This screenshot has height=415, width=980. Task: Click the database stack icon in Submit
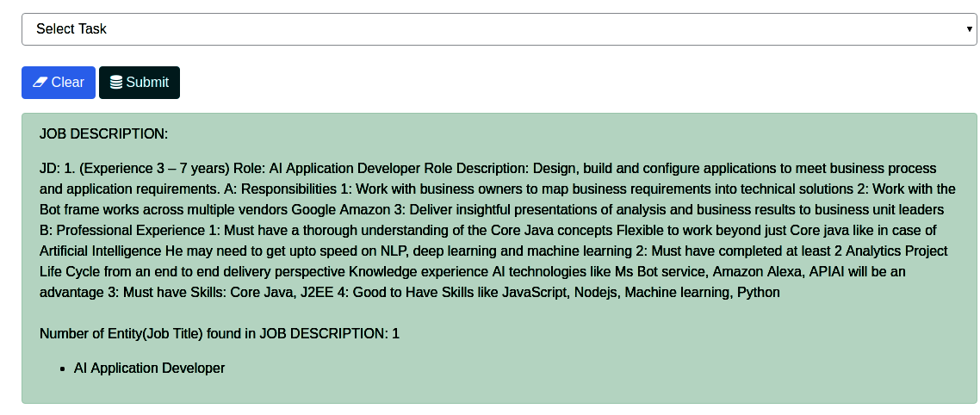116,83
